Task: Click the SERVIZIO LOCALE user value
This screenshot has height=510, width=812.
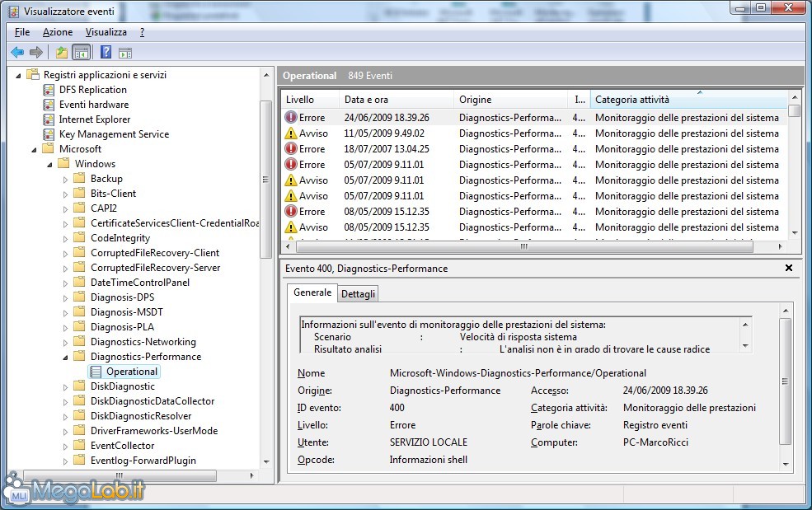Action: pos(429,442)
